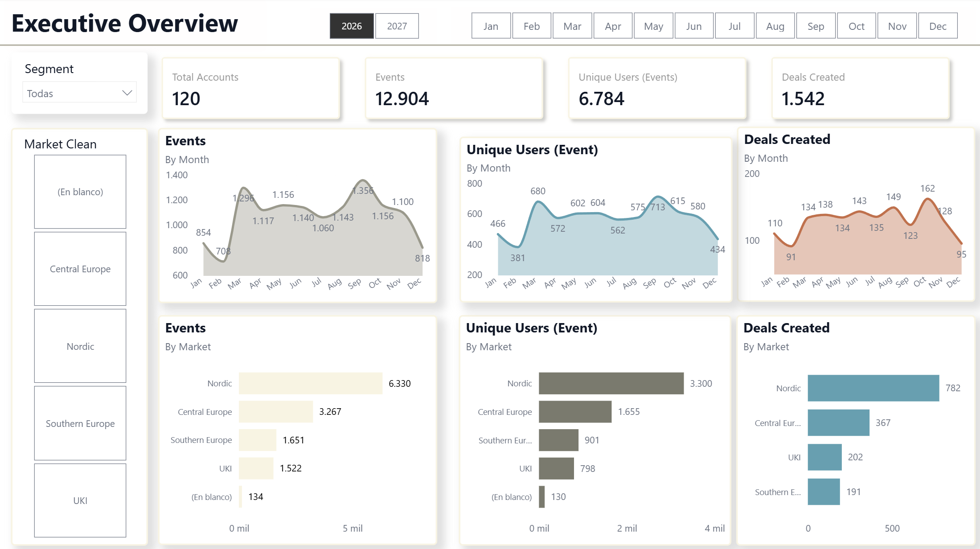Click the 818 data label in Events chart
The height and width of the screenshot is (549, 980).
click(x=422, y=258)
